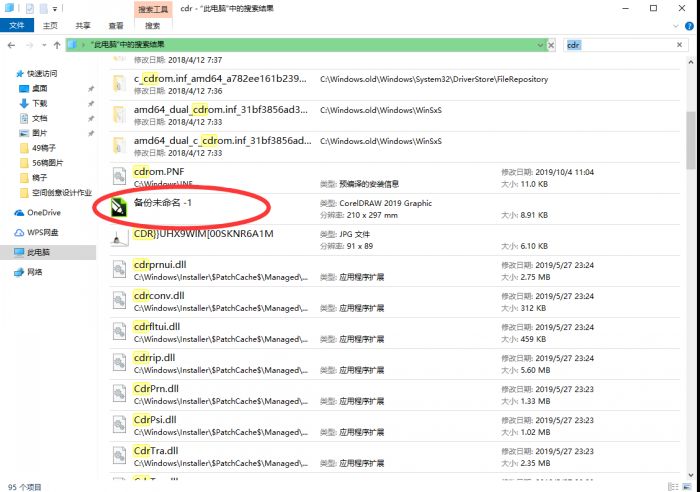Screen dimensions: 700x492
Task: Go forward with the forward arrow
Action: [29, 45]
